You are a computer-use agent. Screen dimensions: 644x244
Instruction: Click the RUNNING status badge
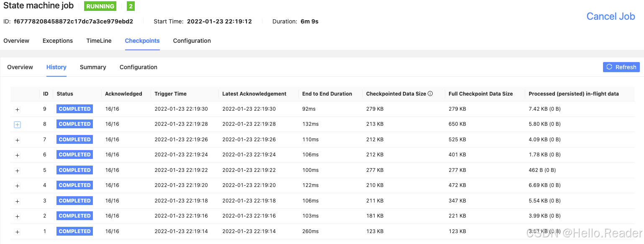coord(100,6)
